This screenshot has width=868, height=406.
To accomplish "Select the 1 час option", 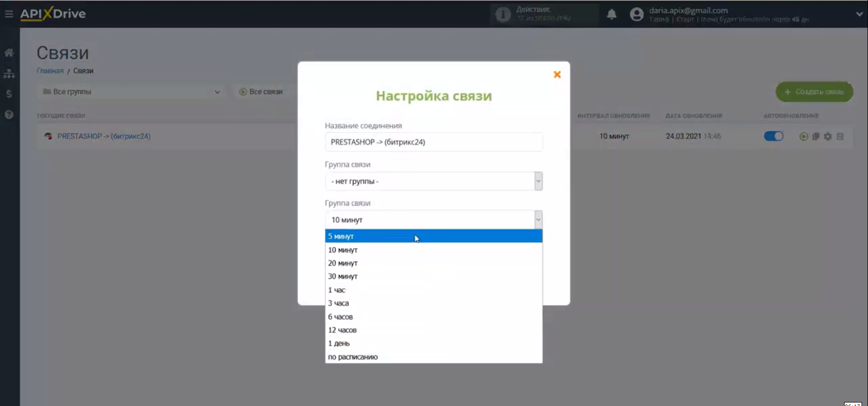I will [434, 290].
